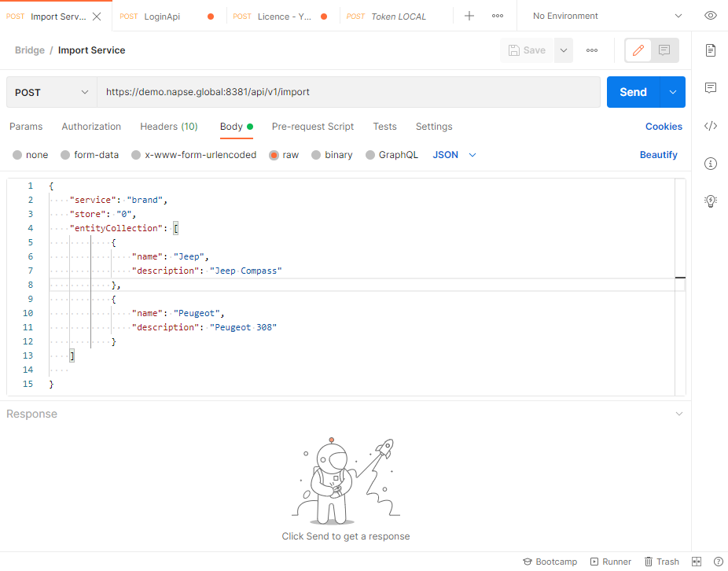
Task: Open the Trash in the status bar
Action: coord(661,562)
